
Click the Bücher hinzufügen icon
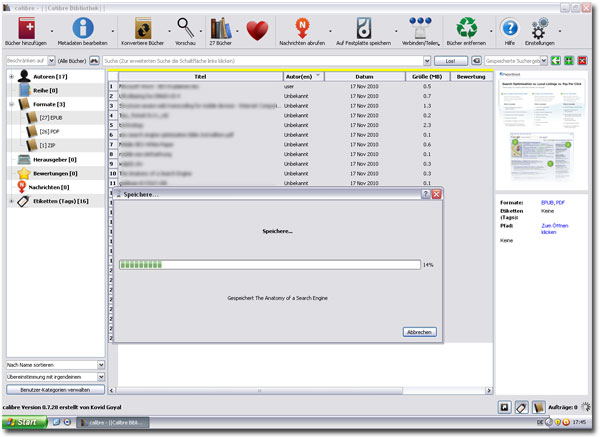click(x=27, y=27)
